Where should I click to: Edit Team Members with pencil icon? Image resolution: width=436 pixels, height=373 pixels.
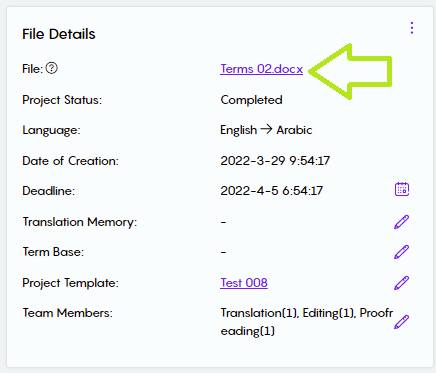(x=402, y=322)
